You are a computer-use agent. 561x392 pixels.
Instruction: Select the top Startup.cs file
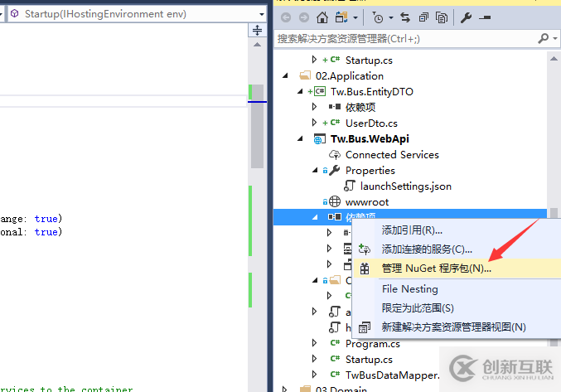coord(369,60)
